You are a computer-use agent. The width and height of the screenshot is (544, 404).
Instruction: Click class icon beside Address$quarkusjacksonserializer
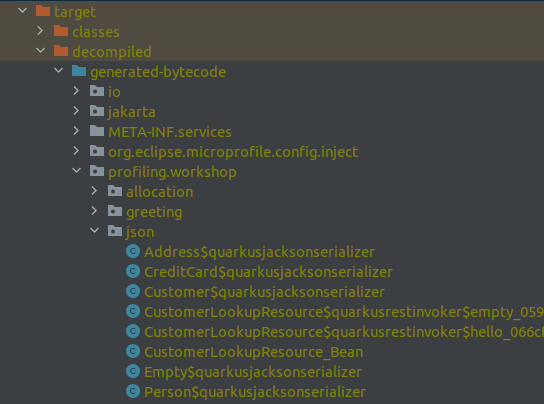click(133, 251)
